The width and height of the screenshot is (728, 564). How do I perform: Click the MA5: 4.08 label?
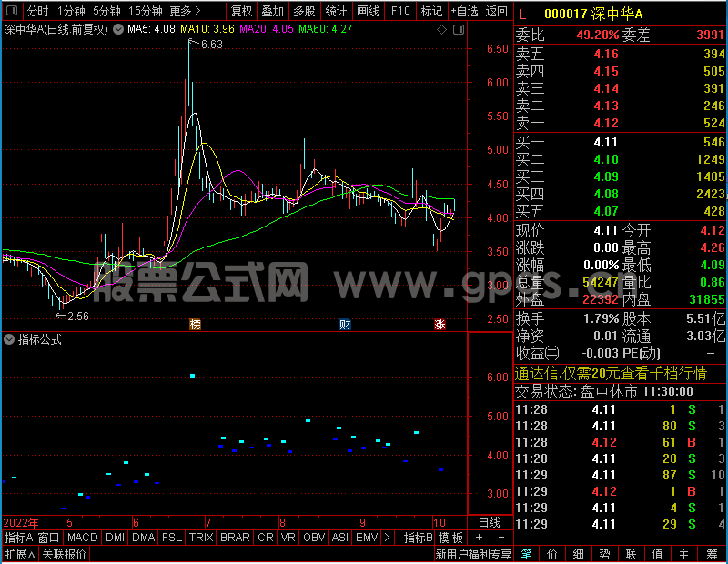151,29
